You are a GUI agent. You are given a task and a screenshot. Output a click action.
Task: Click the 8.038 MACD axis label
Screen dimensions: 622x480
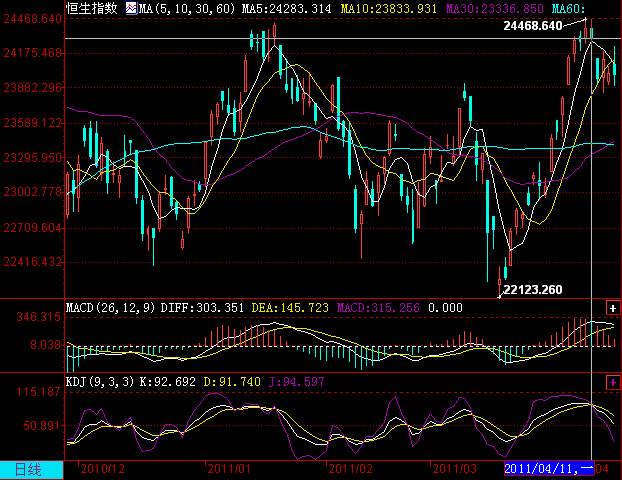(46, 344)
